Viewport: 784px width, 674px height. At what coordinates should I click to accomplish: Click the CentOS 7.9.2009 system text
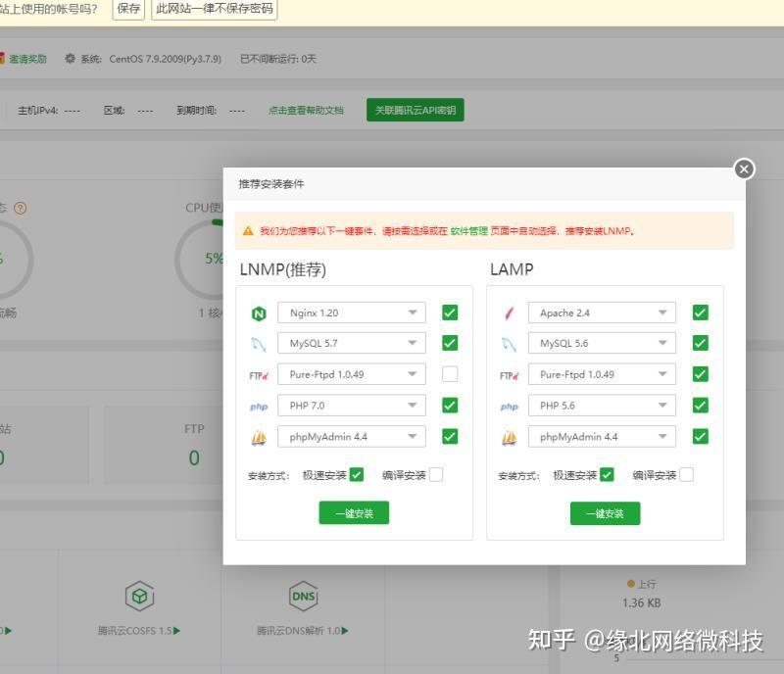pos(165,59)
